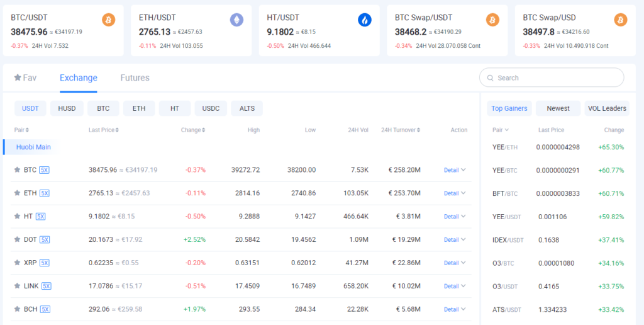Show the VOL Leaders tab
Image resolution: width=644 pixels, height=325 pixels.
[x=607, y=108]
